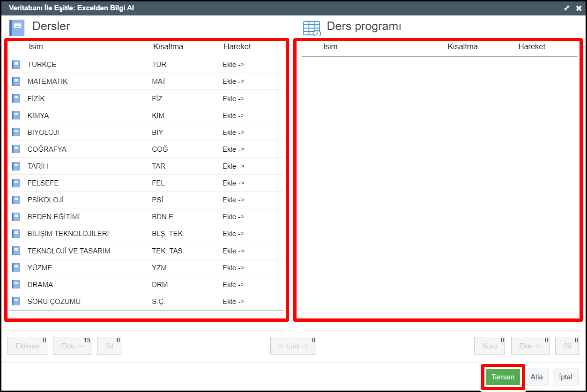Image resolution: width=587 pixels, height=392 pixels.
Task: Click Ekle -> for COĞRAFYA
Action: pos(233,149)
